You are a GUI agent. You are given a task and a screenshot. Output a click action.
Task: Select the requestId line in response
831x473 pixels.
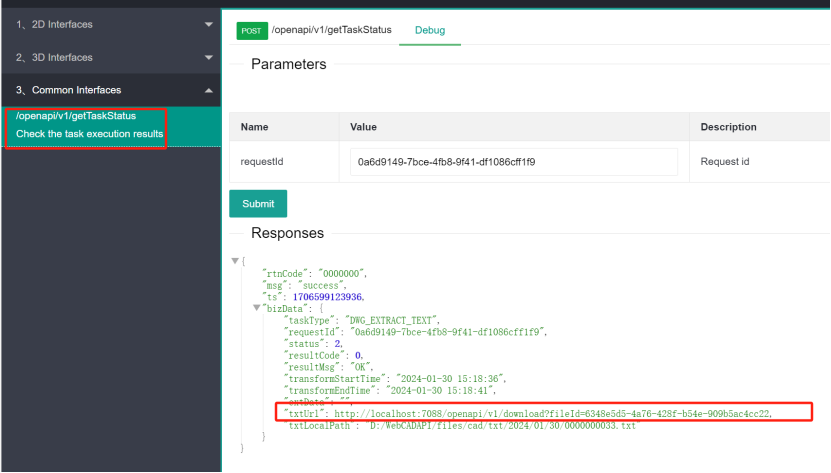click(416, 332)
